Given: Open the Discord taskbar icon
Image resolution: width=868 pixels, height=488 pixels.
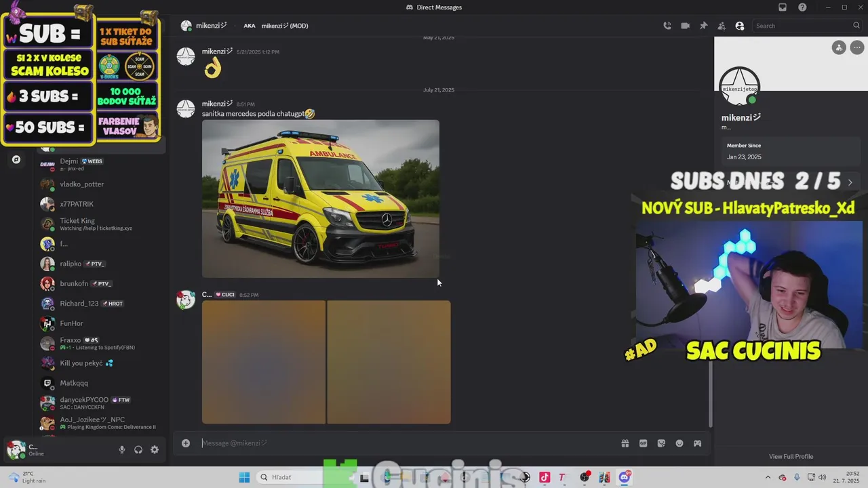Looking at the screenshot, I should click(x=625, y=477).
